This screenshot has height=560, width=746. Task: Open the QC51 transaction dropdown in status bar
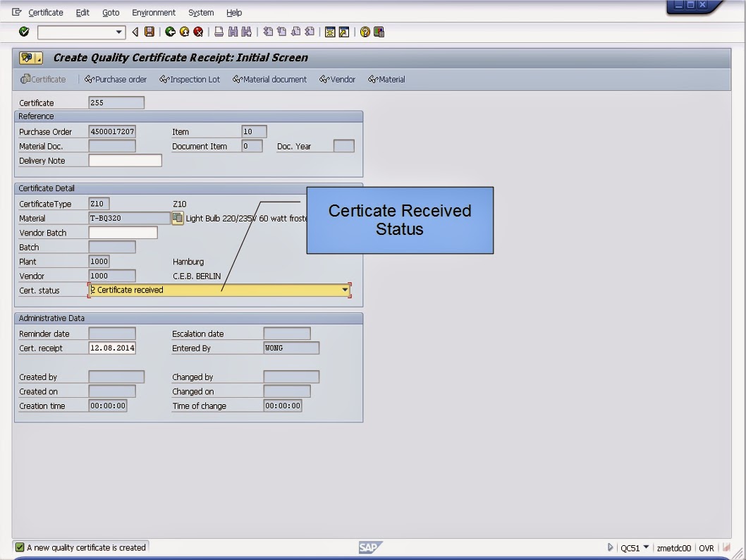click(646, 547)
